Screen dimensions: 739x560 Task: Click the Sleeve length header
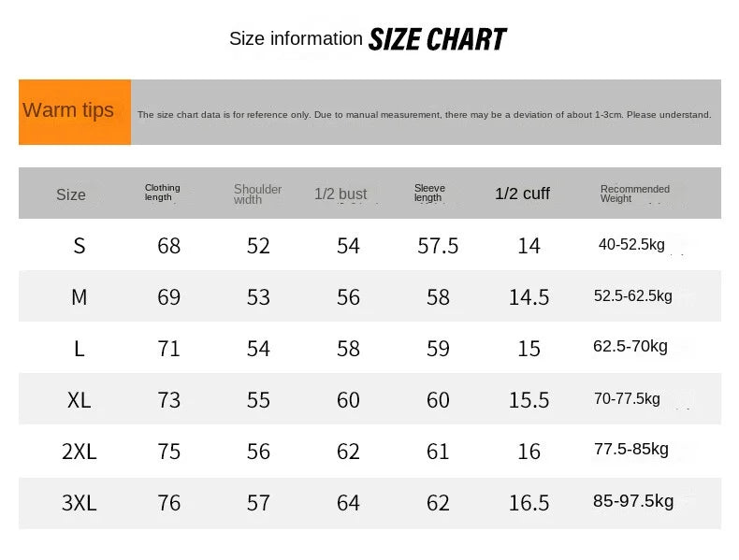[x=429, y=194]
